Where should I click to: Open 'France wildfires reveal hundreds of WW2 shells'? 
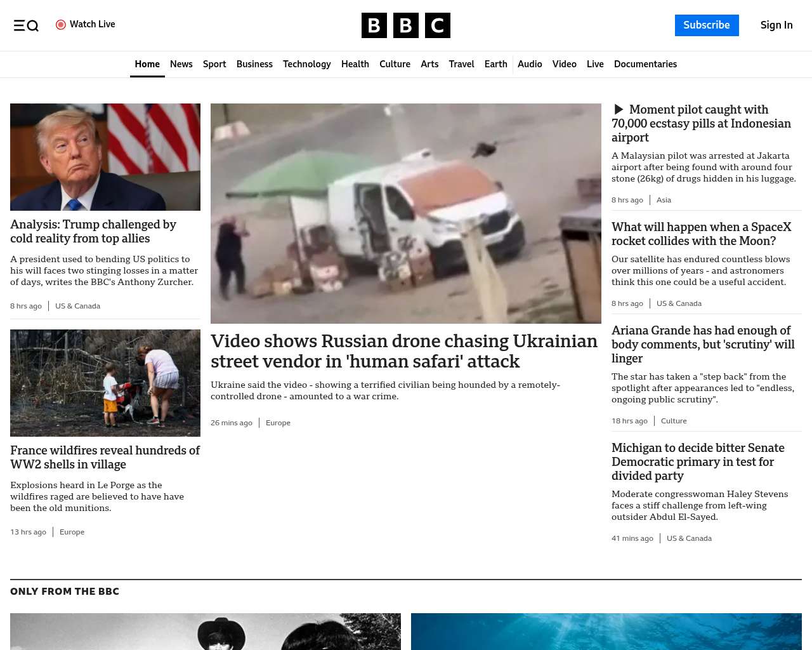(105, 458)
